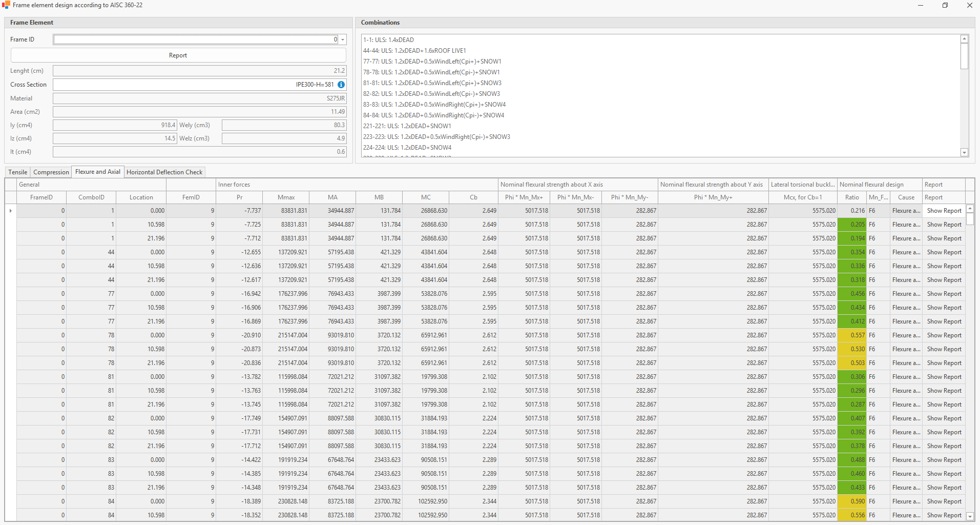Click the green 0.205 ratio cell
This screenshot has height=525, width=980.
point(852,225)
